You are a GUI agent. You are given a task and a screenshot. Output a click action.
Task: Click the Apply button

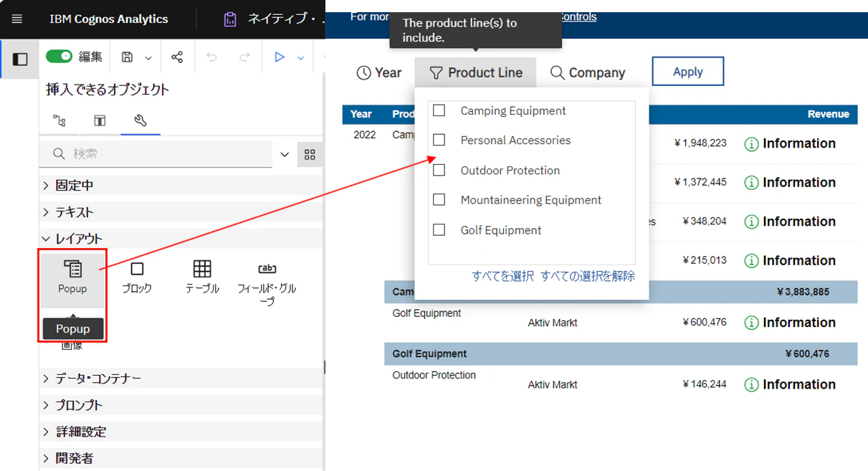tap(688, 72)
